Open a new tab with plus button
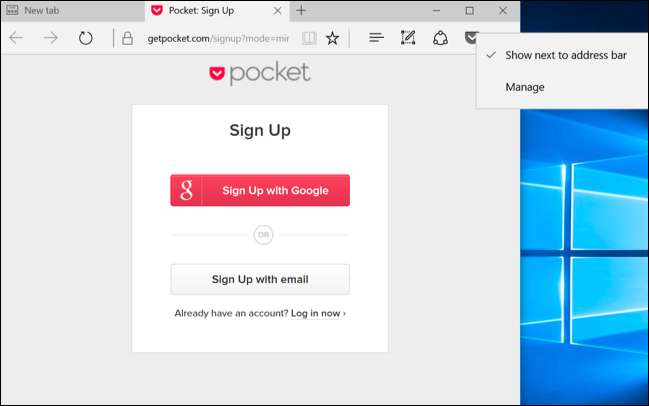 pyautogui.click(x=301, y=11)
